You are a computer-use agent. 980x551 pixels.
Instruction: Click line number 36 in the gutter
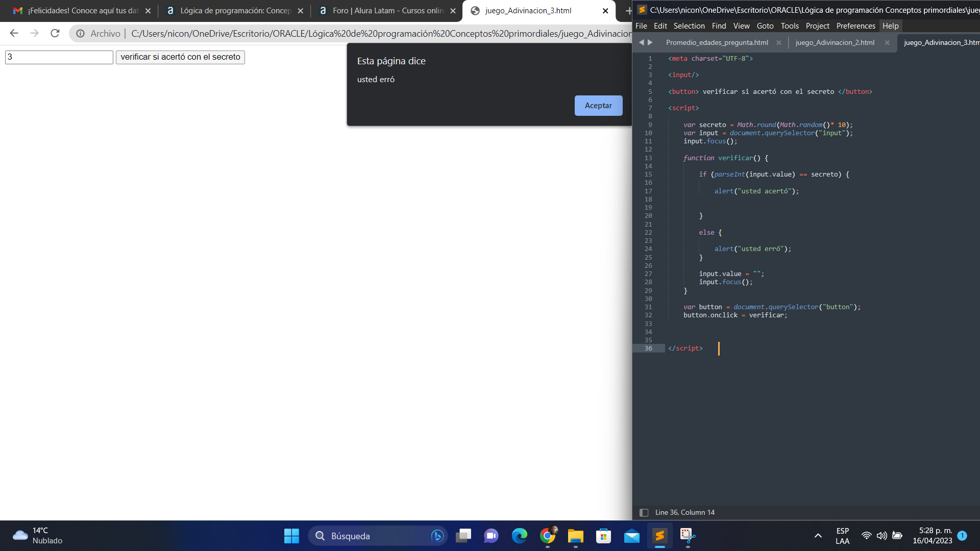click(x=648, y=348)
